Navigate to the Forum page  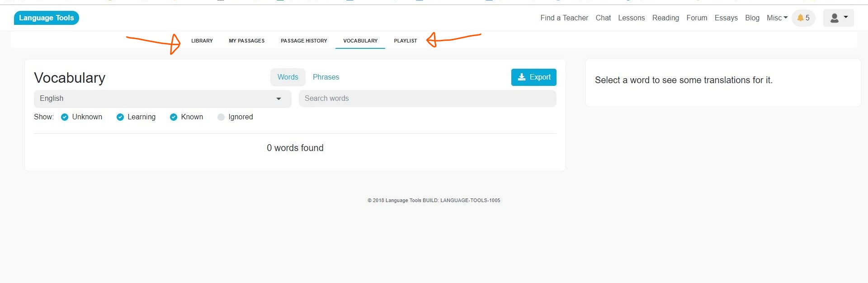tap(697, 18)
